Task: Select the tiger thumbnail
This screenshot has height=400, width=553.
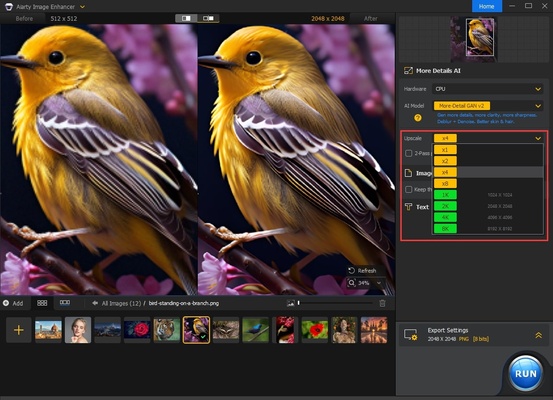Action: coord(167,330)
